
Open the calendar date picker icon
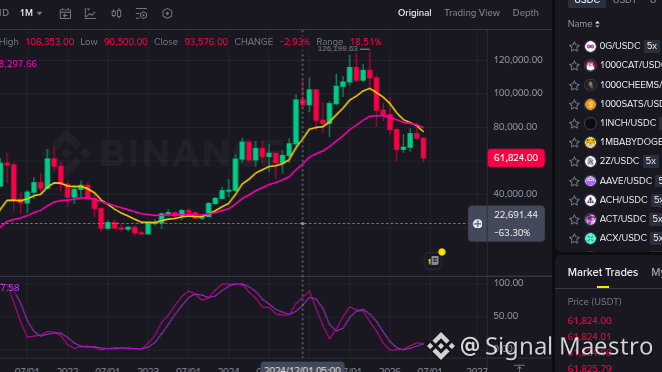click(65, 14)
